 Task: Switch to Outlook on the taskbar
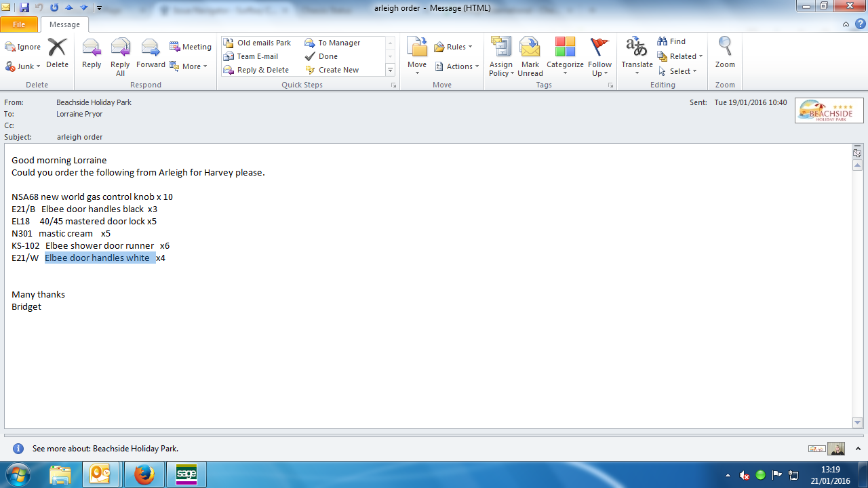[x=100, y=474]
